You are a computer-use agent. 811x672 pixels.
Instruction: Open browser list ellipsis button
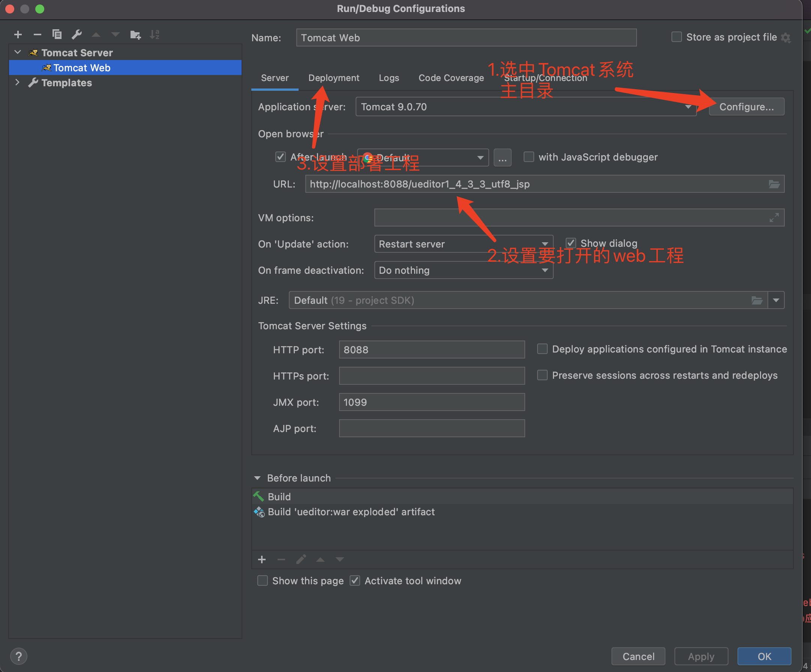click(x=502, y=157)
